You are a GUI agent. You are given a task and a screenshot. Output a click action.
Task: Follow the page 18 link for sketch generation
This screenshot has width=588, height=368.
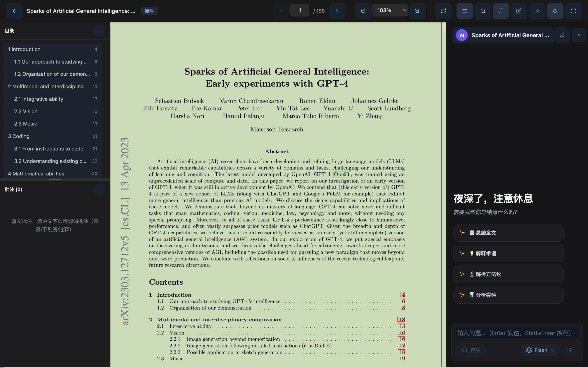pyautogui.click(x=401, y=352)
